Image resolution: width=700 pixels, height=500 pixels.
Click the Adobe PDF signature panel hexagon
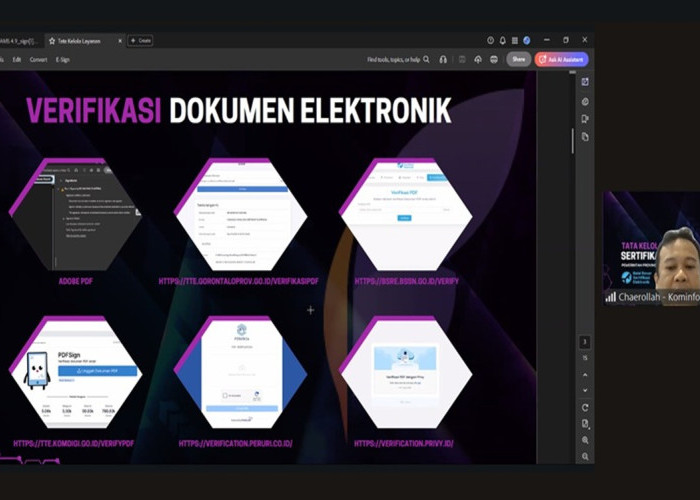(x=75, y=214)
